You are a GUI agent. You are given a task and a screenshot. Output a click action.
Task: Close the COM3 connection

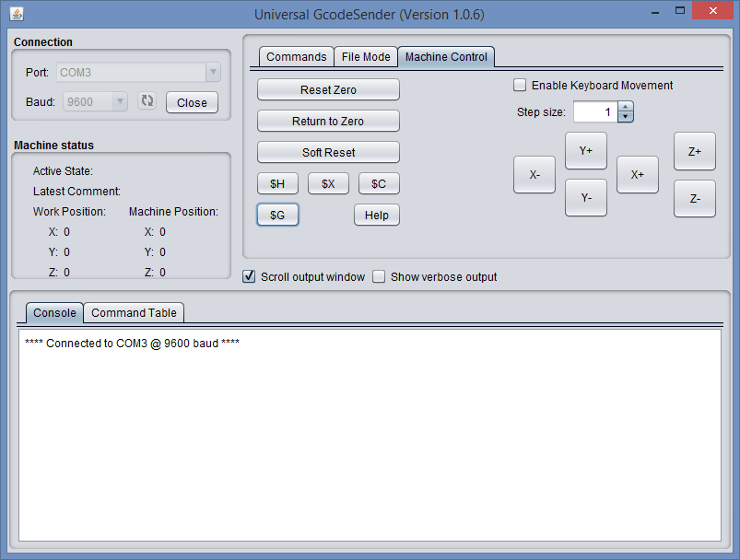tap(192, 102)
